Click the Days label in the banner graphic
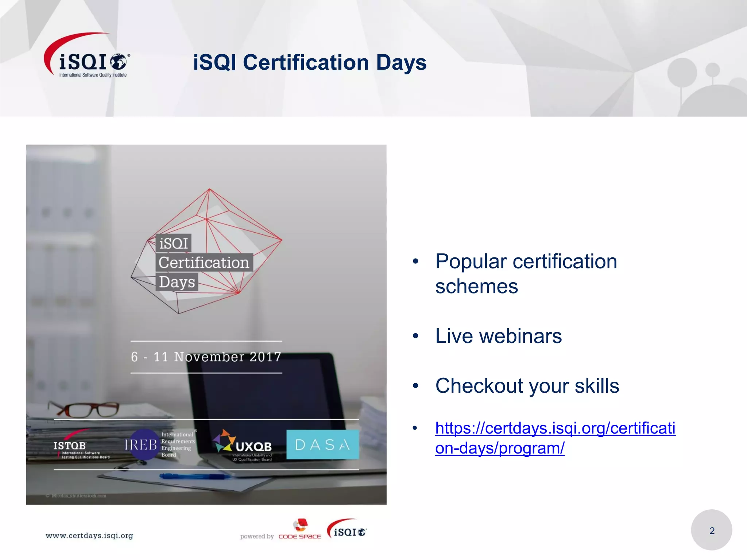 177,282
